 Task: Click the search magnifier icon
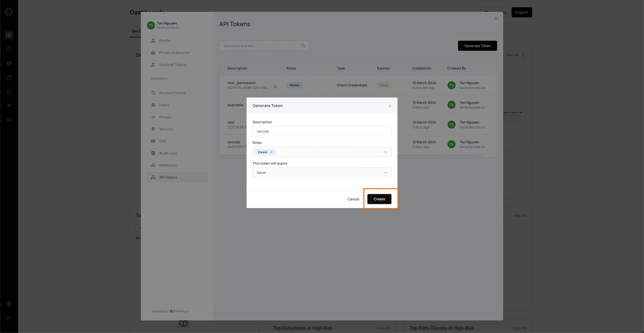(303, 46)
